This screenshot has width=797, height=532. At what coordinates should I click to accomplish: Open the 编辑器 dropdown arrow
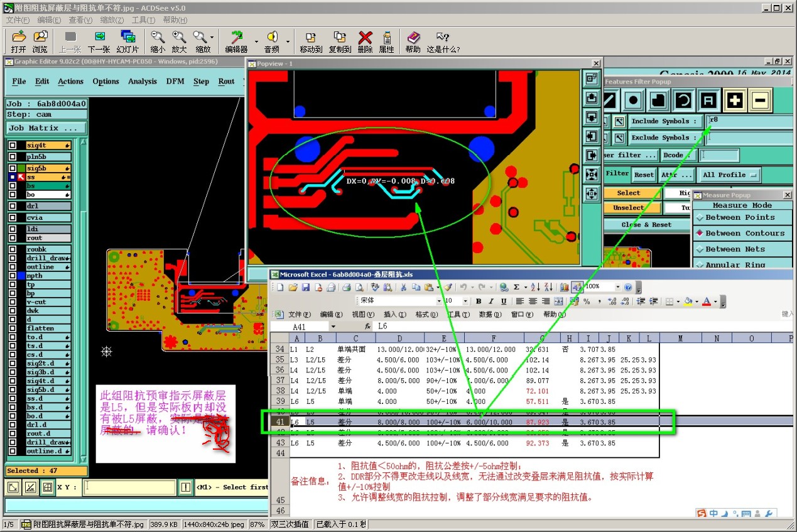click(x=255, y=41)
